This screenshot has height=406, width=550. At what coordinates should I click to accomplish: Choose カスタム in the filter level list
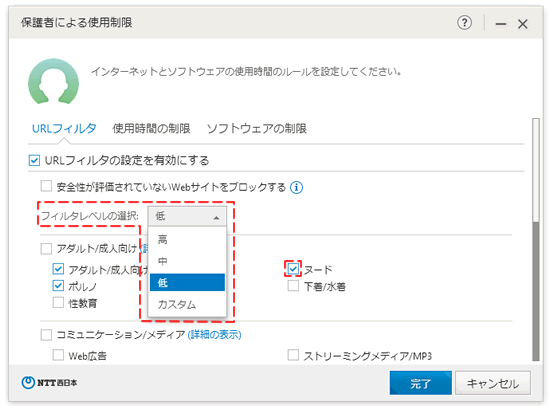[x=187, y=304]
